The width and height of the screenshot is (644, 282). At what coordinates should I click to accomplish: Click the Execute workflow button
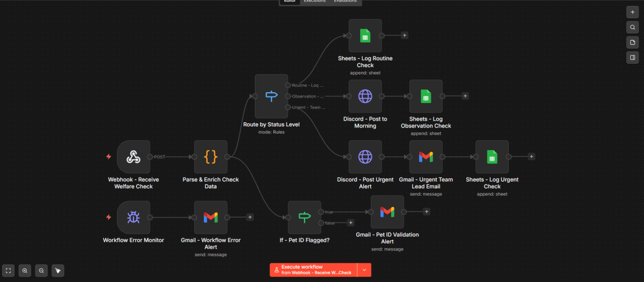point(314,270)
